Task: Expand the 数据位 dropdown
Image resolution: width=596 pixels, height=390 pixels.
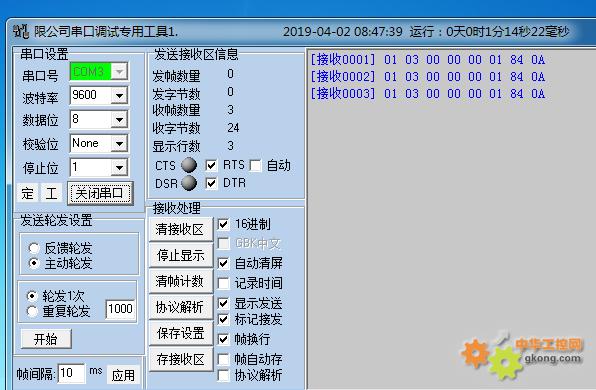Action: 119,119
